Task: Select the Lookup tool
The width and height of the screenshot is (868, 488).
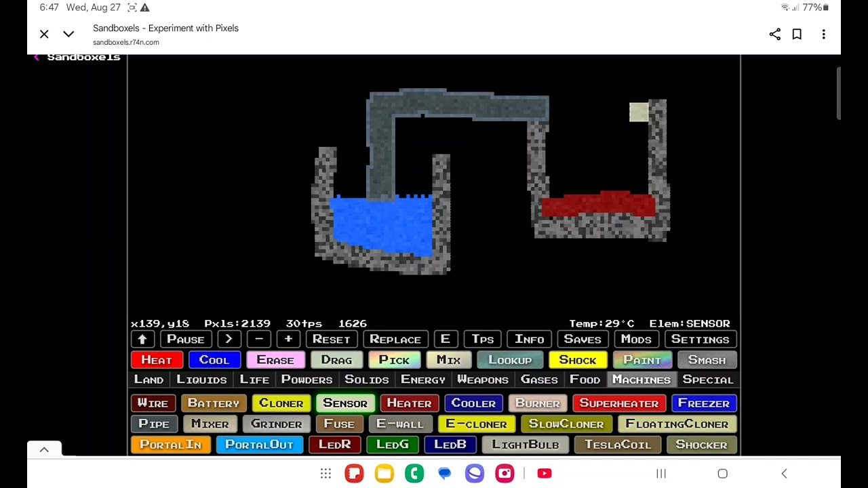Action: (510, 361)
